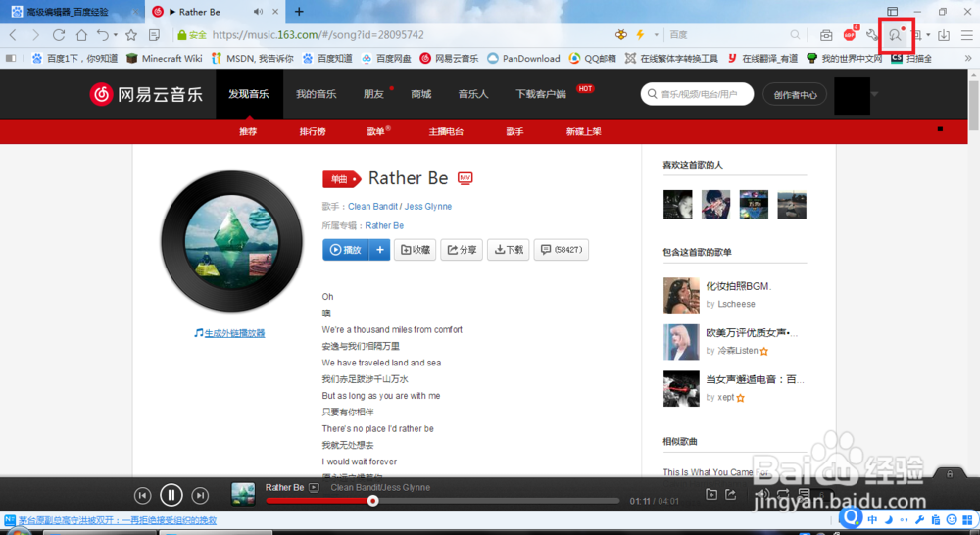Select 歌手 in red sub-navigation
The image size is (980, 535).
[x=515, y=132]
